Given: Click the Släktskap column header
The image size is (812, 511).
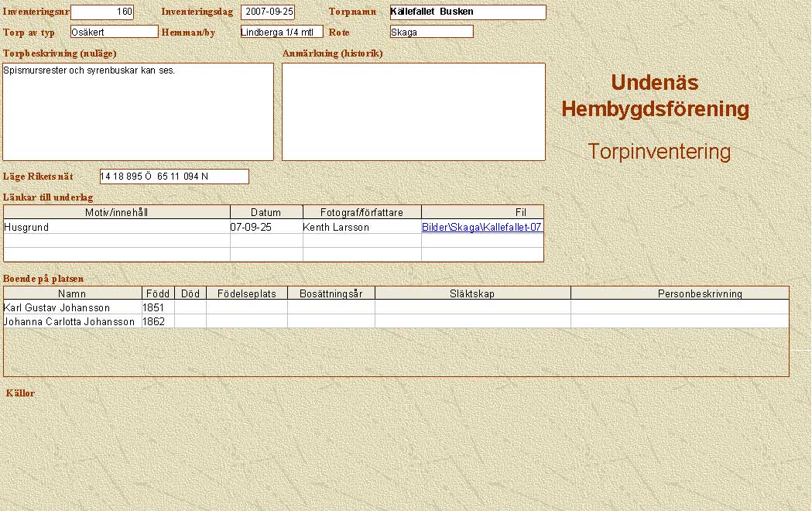Looking at the screenshot, I should coord(472,293).
